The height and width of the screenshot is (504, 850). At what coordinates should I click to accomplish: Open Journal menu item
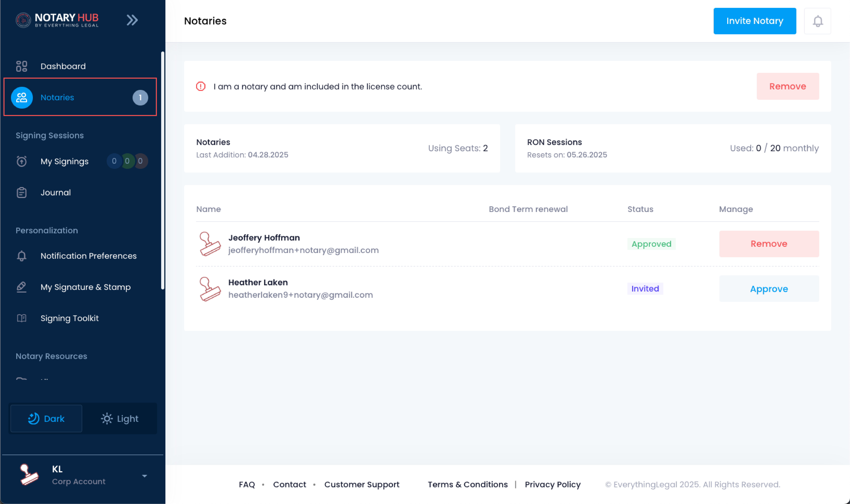tap(56, 193)
